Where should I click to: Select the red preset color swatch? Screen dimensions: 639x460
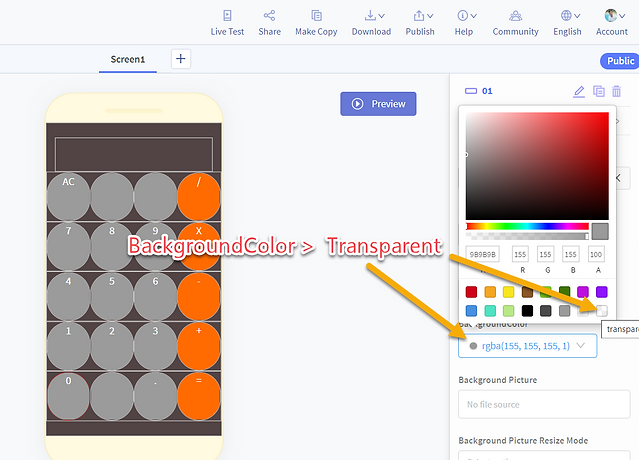pyautogui.click(x=471, y=292)
